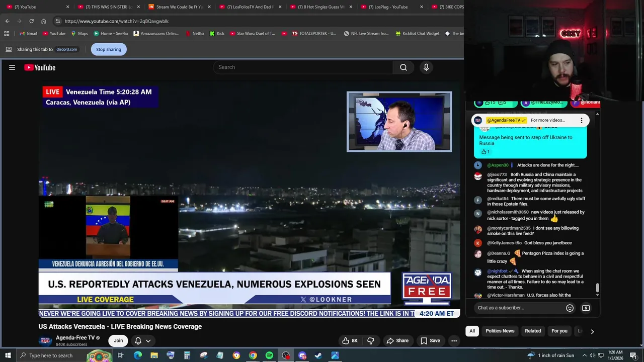Screen dimensions: 644x362
Task: Go to the YouTube home logo
Action: pyautogui.click(x=40, y=67)
